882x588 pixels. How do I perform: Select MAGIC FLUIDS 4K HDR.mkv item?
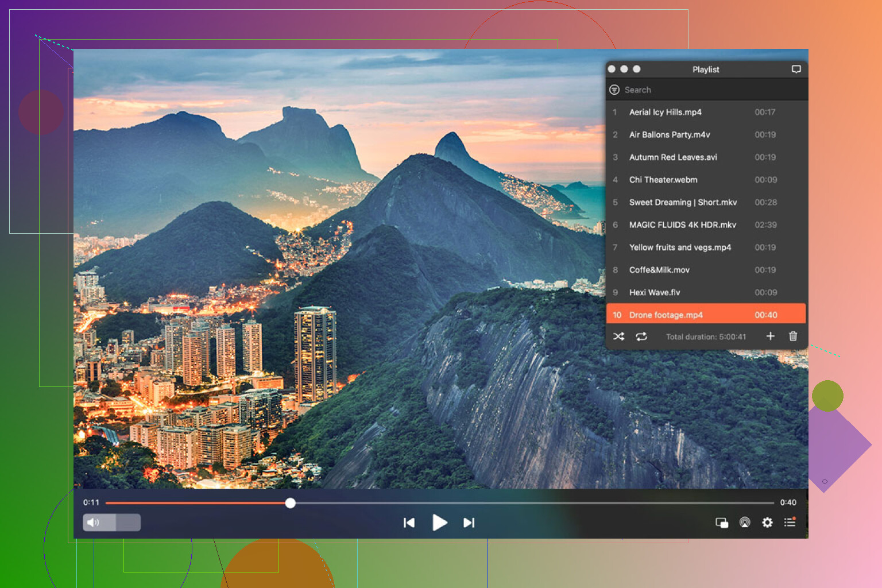[x=706, y=225]
